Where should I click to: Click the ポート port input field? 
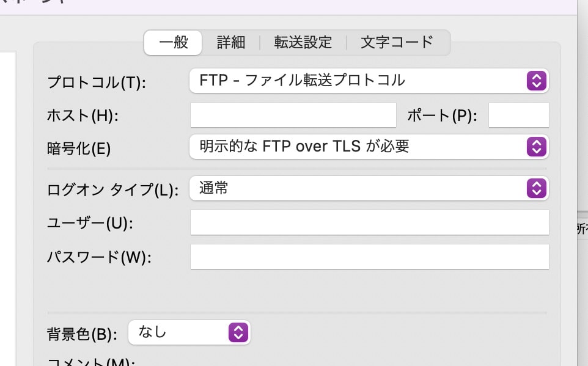coord(518,115)
